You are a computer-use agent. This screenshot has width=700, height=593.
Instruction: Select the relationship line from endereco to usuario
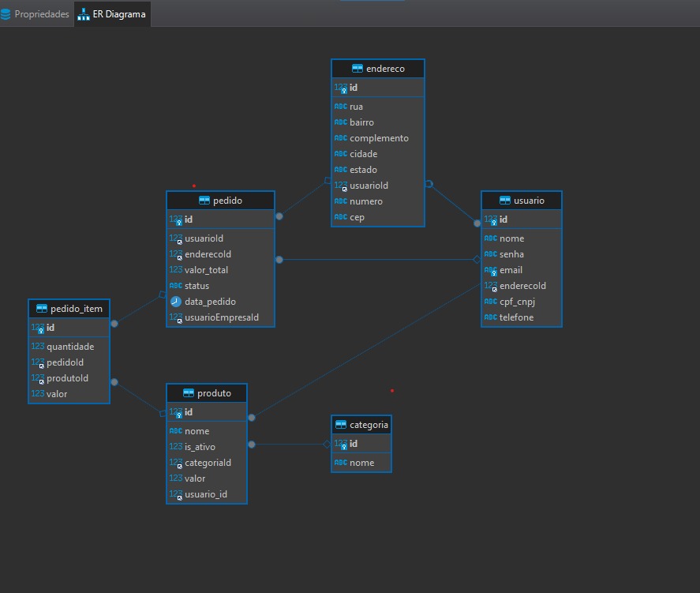point(452,203)
